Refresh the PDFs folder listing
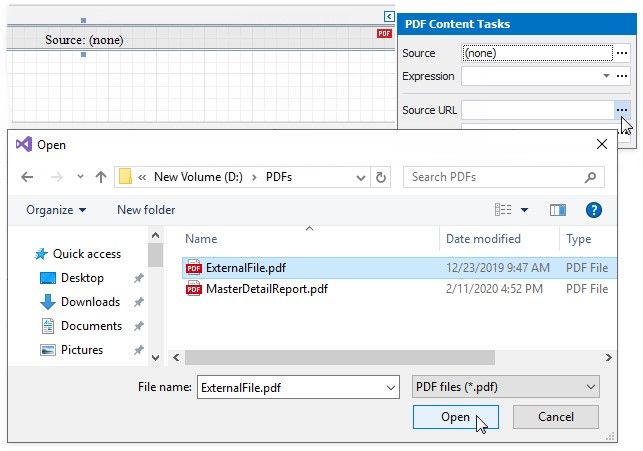Viewport: 643px width, 451px height. point(380,177)
